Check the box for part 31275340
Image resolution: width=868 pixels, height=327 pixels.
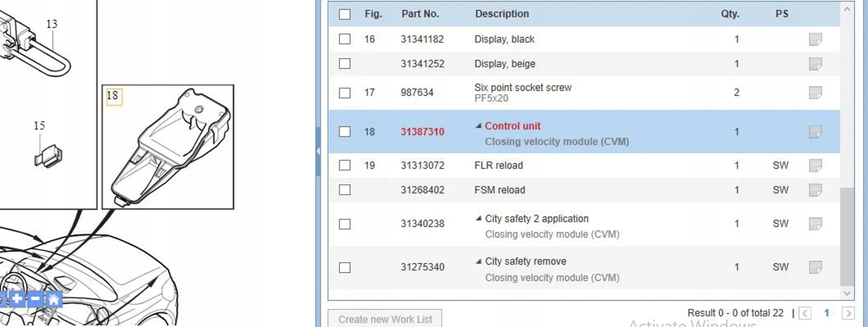pyautogui.click(x=345, y=268)
